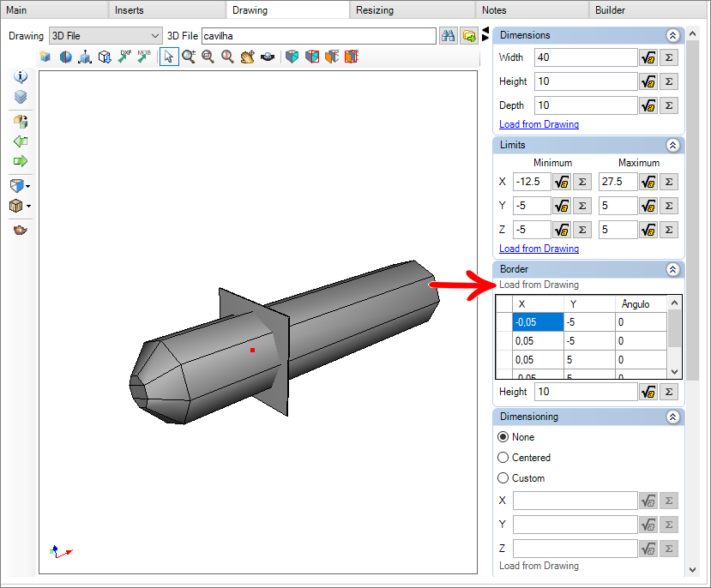Collapse the Border section
Viewport: 711px width, 588px height.
[673, 269]
